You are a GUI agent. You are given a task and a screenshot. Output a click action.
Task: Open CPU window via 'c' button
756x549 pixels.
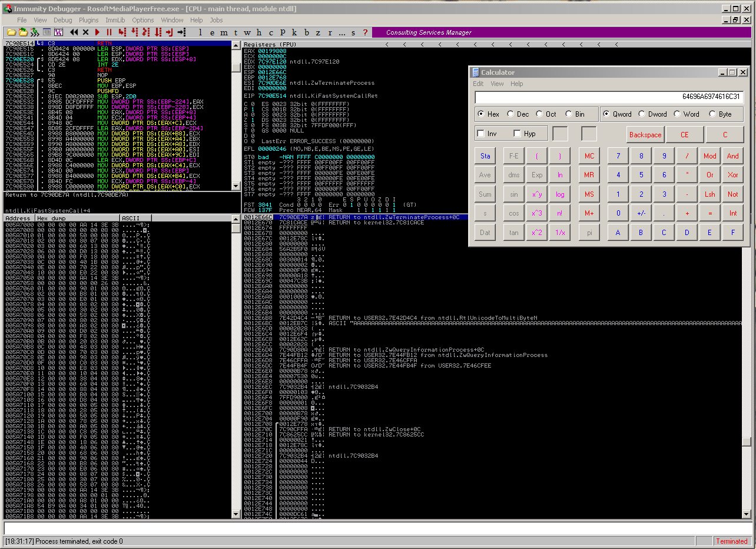click(271, 32)
